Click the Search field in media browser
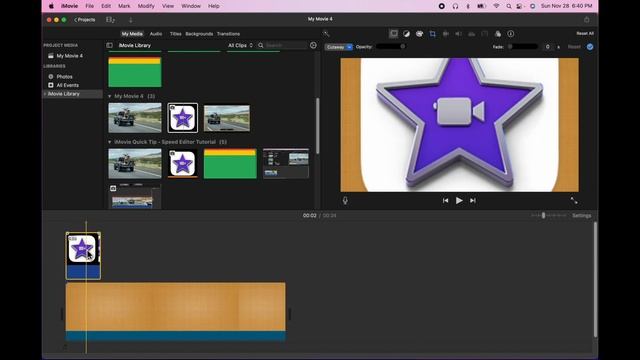Image resolution: width=640 pixels, height=360 pixels. pos(286,45)
